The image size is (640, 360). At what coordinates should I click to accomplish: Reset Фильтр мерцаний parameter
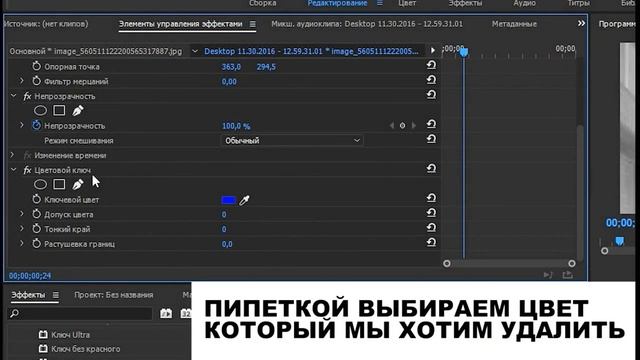click(431, 80)
